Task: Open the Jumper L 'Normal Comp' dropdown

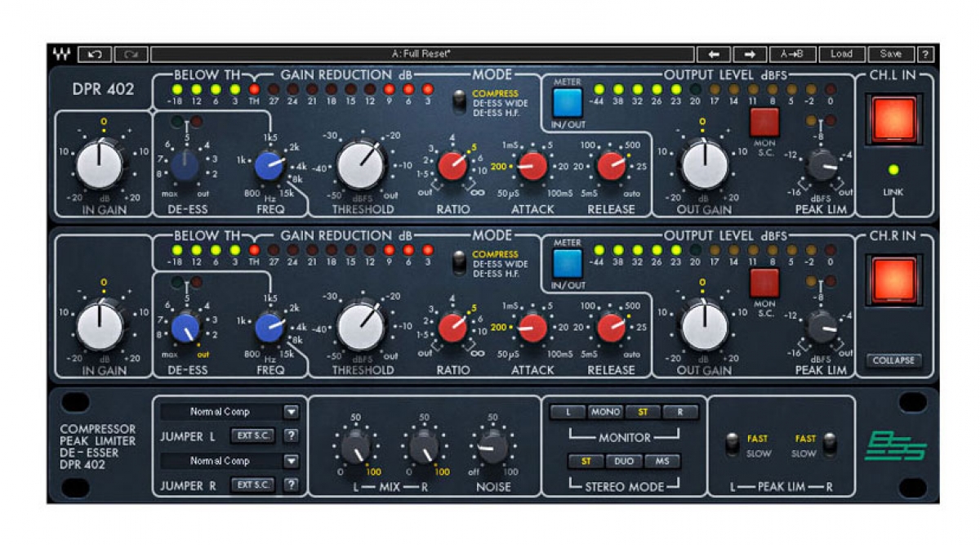Action: point(230,412)
